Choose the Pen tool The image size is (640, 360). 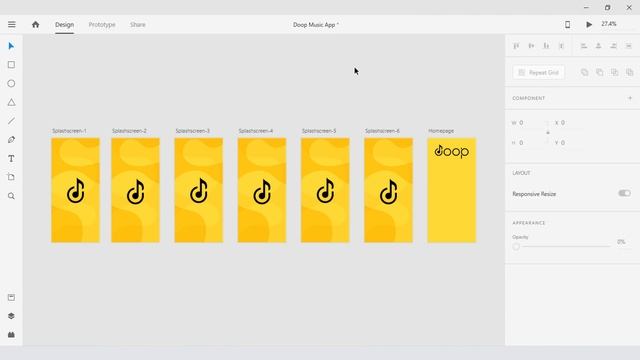coord(11,140)
